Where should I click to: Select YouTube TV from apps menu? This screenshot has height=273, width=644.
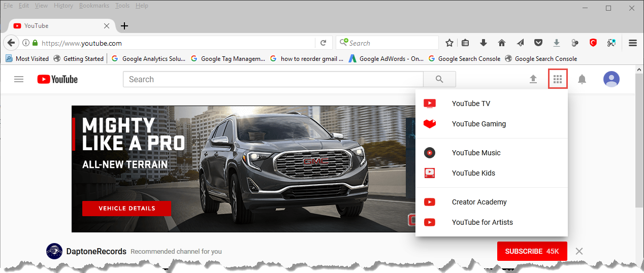click(471, 104)
